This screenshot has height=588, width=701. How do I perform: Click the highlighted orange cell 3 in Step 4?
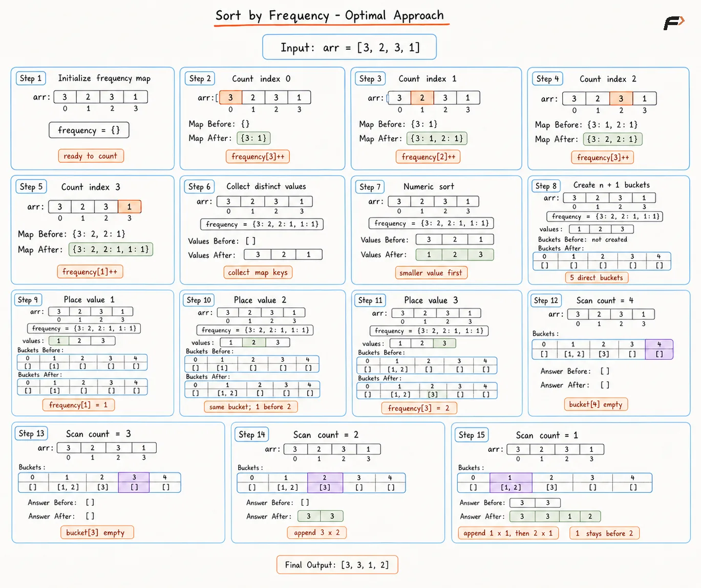point(621,98)
